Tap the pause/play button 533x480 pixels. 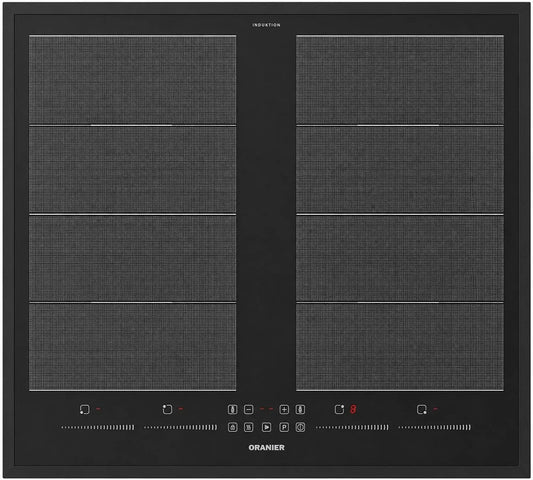[266, 427]
